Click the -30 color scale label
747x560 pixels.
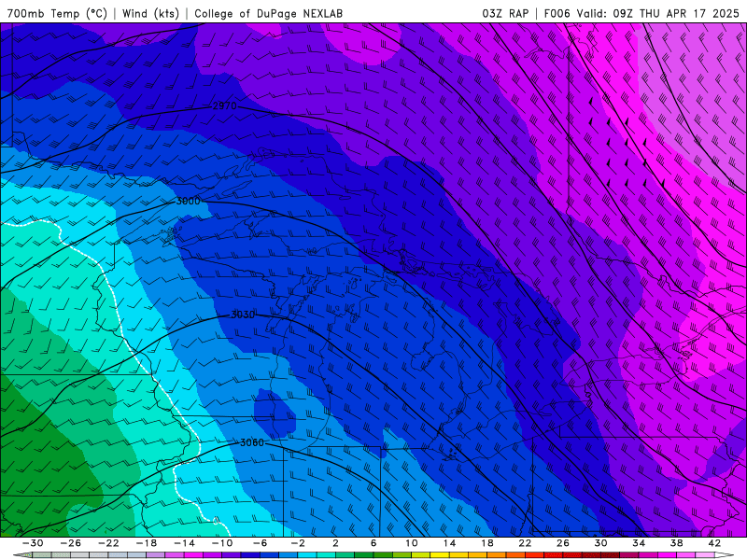[x=33, y=543]
